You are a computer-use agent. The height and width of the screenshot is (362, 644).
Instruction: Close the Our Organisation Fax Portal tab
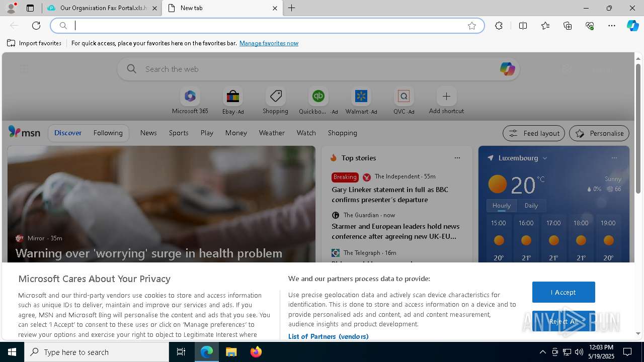(154, 8)
